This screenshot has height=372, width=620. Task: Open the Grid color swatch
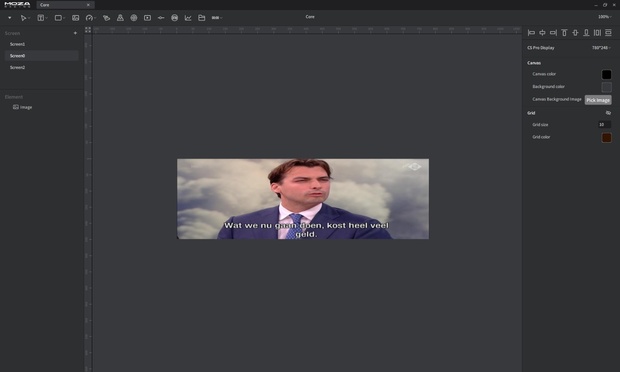click(606, 138)
